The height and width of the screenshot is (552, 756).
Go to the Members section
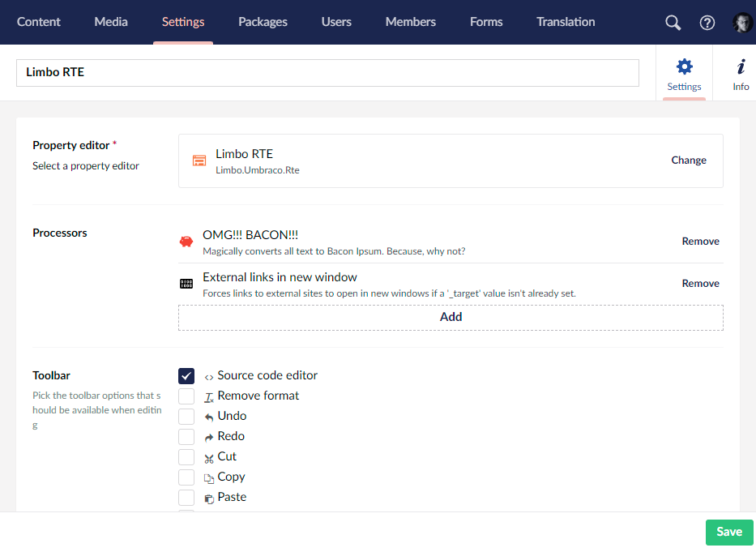point(411,22)
